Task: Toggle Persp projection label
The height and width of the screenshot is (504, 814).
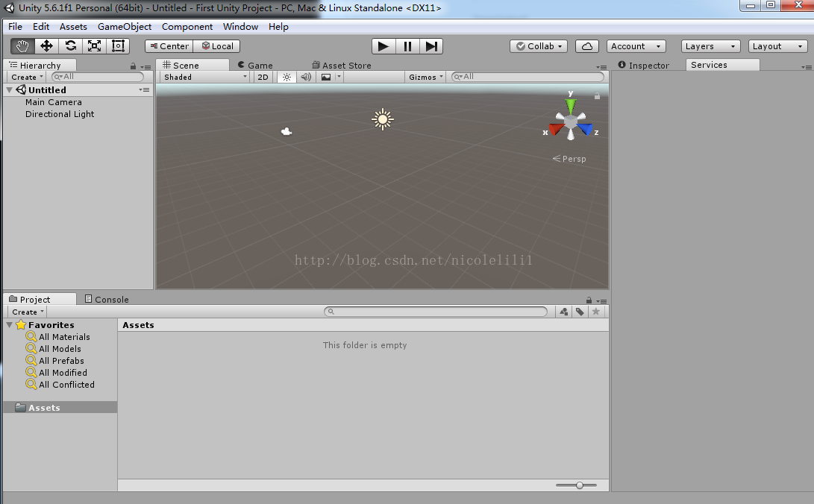Action: 569,159
